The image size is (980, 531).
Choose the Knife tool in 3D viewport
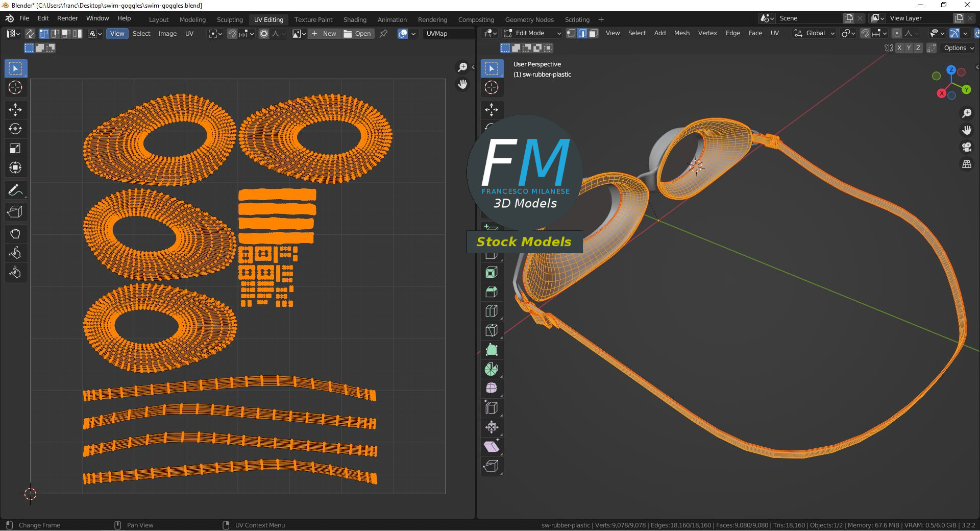click(x=491, y=330)
